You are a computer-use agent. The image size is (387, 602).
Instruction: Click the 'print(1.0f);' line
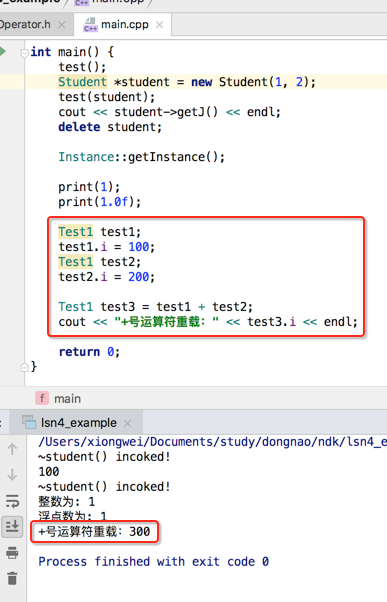point(100,202)
